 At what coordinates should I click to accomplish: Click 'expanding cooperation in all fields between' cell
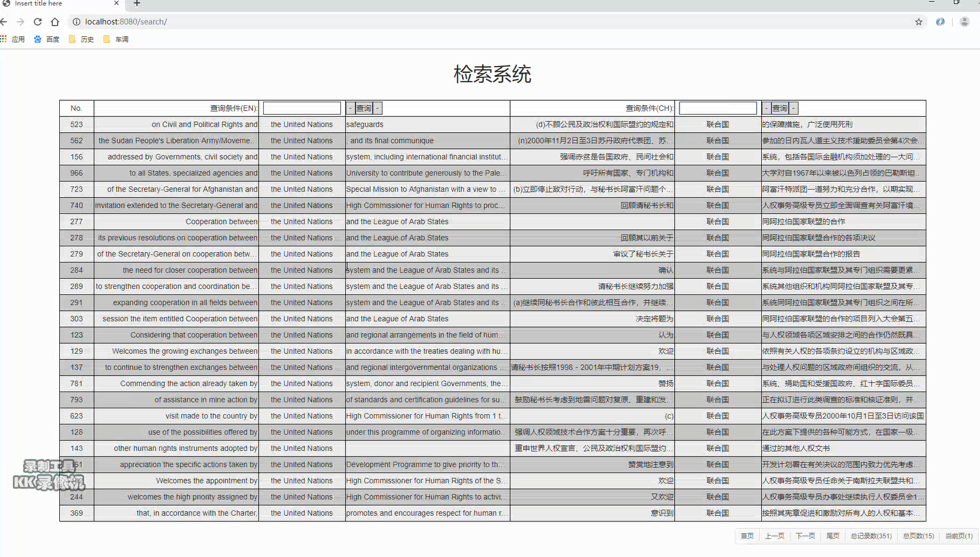click(x=176, y=303)
